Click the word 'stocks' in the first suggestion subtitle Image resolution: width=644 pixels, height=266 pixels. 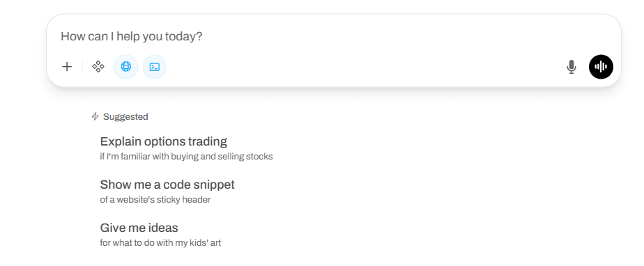pos(259,157)
